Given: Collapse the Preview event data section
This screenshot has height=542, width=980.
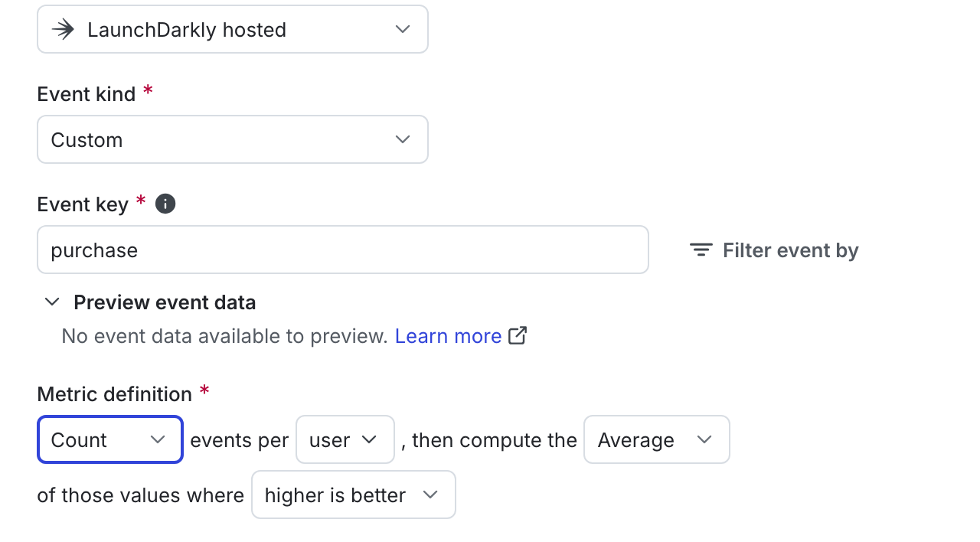Looking at the screenshot, I should 52,302.
